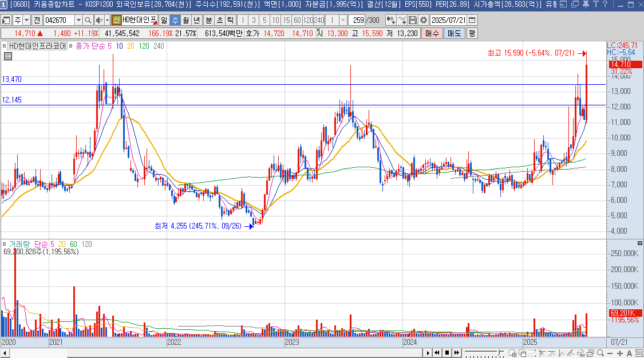Play chart replay with play button
This screenshot has height=358, width=644.
[428, 353]
